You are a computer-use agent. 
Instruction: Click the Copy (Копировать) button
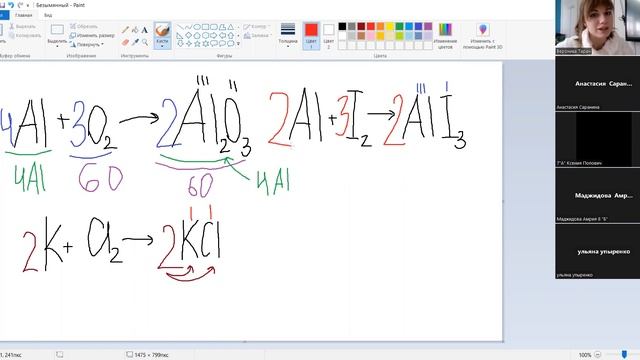[24, 36]
